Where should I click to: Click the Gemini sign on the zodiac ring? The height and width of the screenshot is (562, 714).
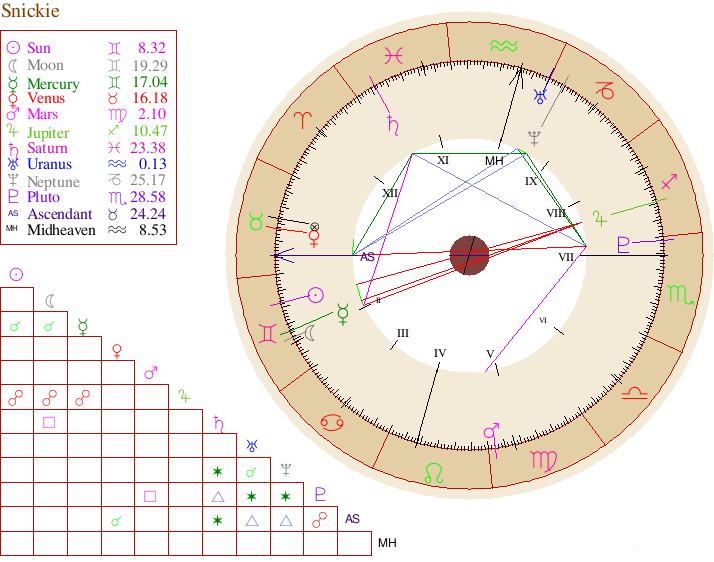267,333
